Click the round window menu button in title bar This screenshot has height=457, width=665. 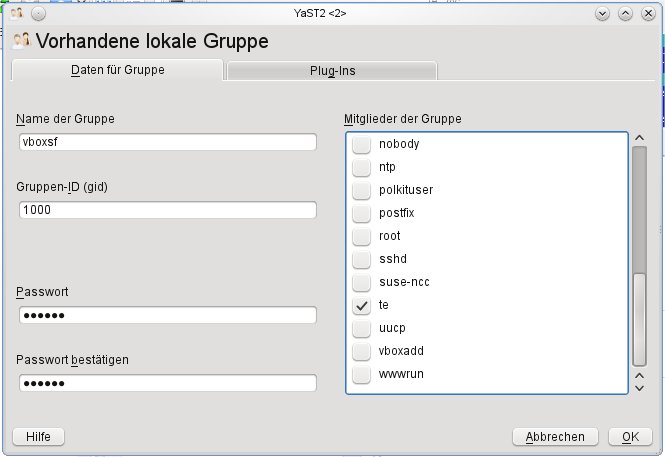38,14
